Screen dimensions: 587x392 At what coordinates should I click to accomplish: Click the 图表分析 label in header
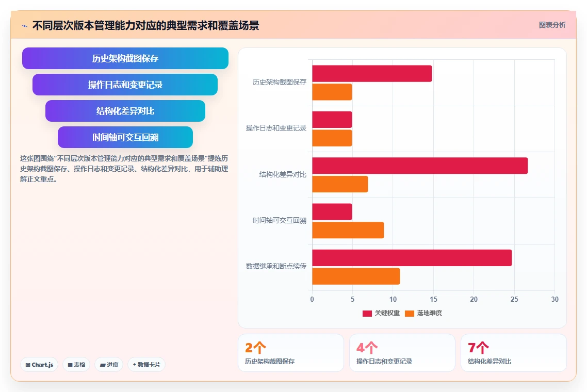point(552,25)
